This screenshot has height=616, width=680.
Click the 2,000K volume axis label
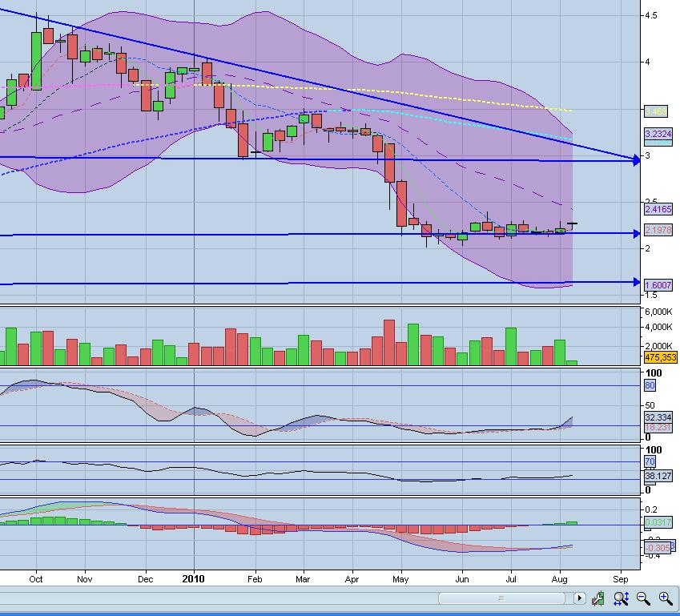[x=658, y=346]
